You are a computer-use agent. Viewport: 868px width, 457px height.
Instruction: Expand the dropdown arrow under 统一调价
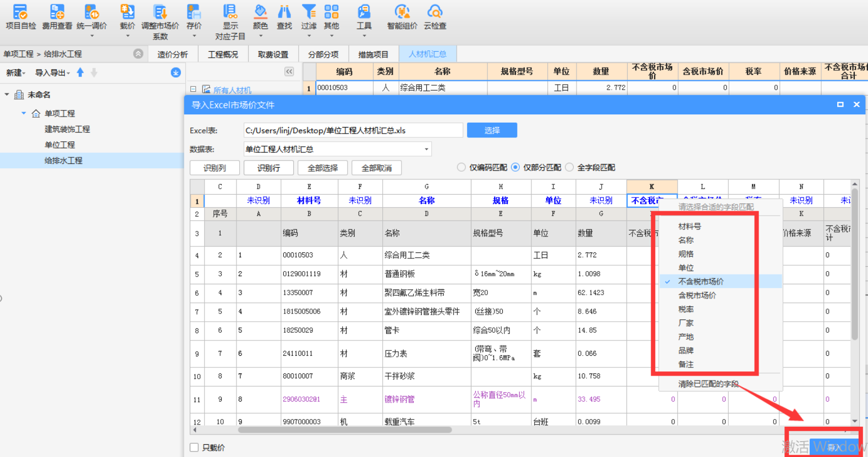click(x=92, y=36)
